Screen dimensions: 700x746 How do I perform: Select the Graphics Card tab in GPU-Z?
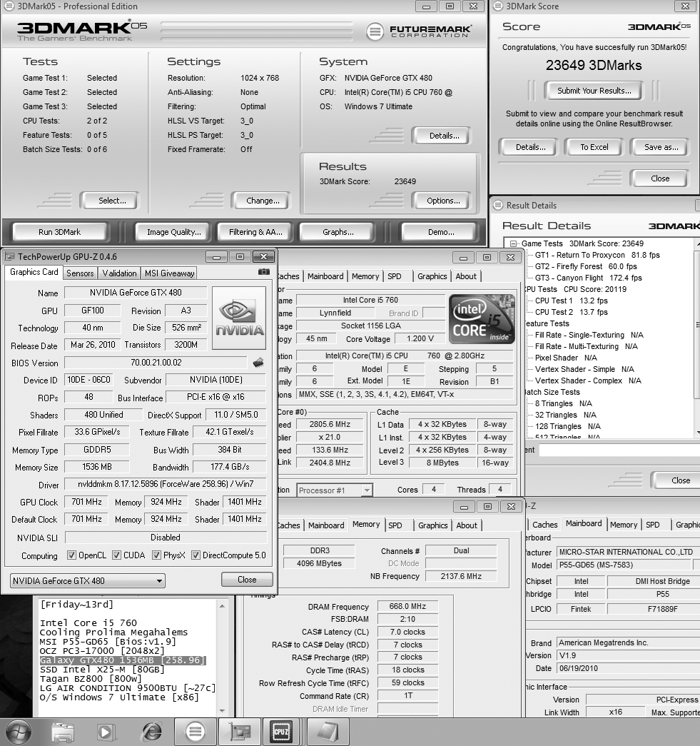pyautogui.click(x=34, y=272)
